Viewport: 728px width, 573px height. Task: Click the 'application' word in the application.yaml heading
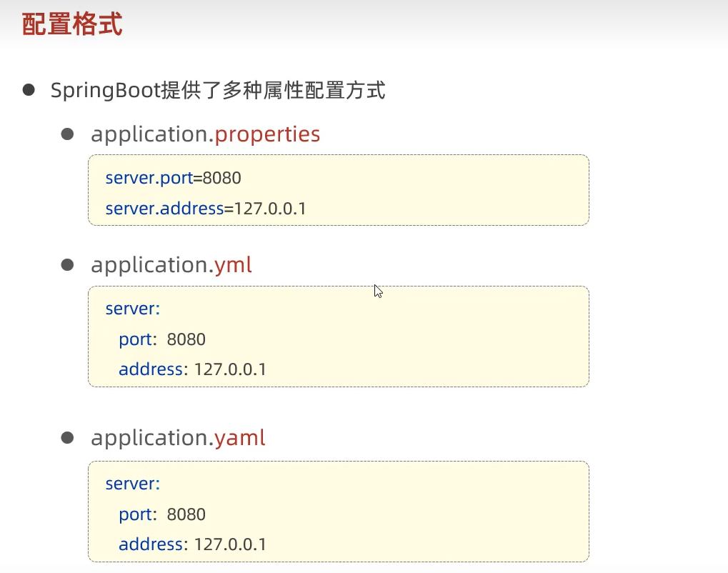[149, 439]
